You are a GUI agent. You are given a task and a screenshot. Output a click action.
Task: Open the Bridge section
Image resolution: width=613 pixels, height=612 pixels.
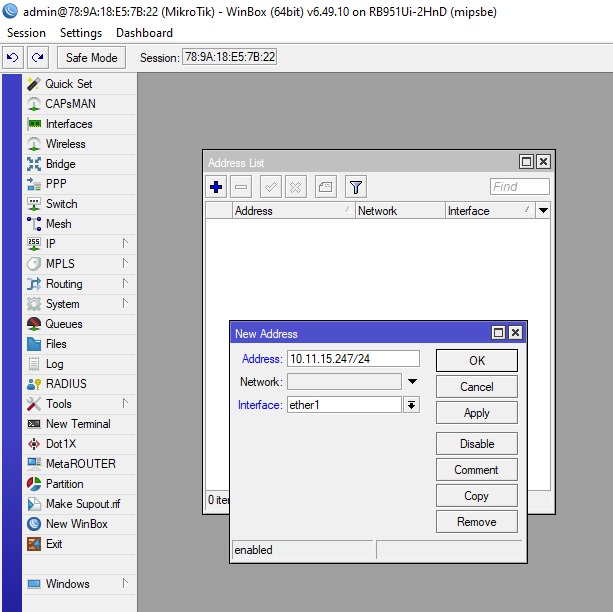[x=80, y=163]
